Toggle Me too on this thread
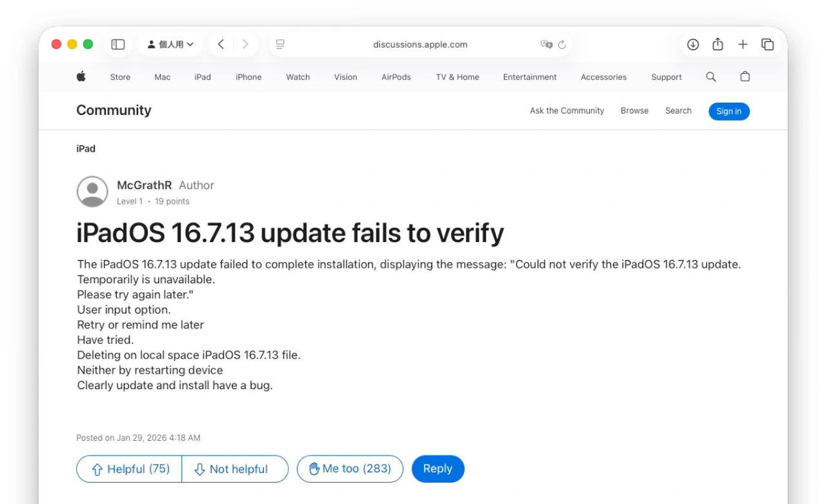Screen dimensions: 826x504 click(350, 469)
